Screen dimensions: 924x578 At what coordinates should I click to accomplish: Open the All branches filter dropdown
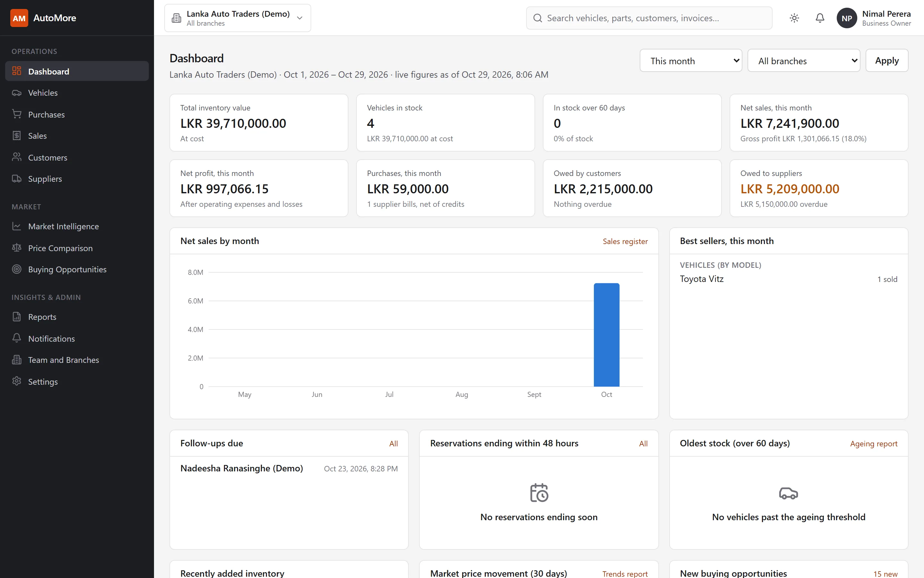pos(803,60)
